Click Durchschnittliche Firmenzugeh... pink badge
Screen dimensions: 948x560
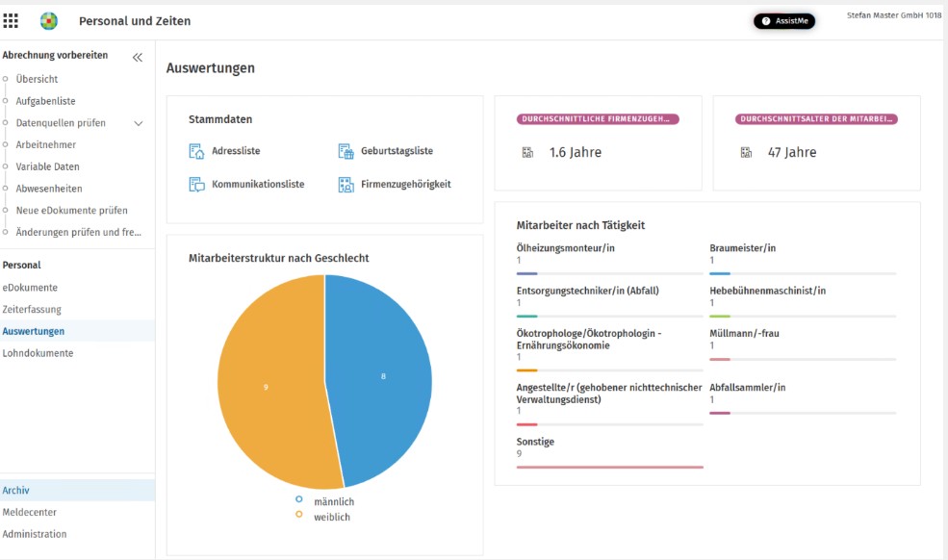click(x=598, y=119)
